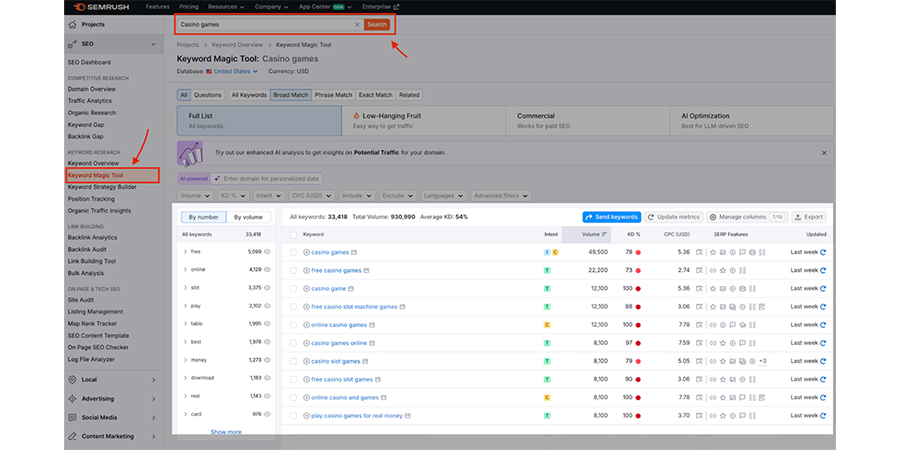Open the Low-Hanging Fruit card

coord(424,121)
